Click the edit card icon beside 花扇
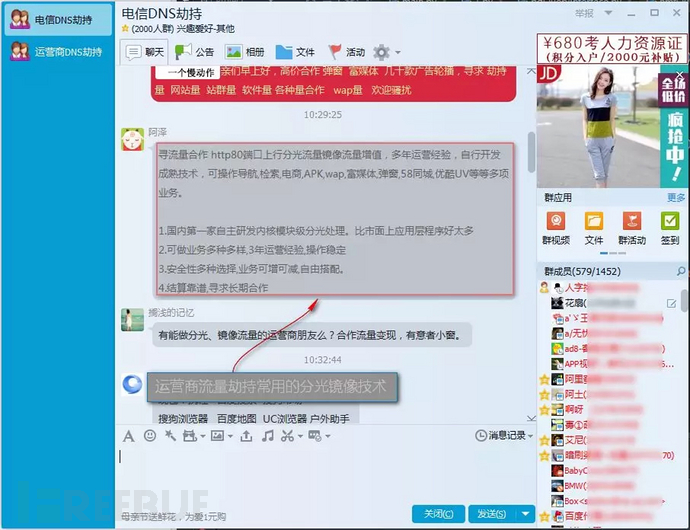Image resolution: width=690 pixels, height=530 pixels. pyautogui.click(x=671, y=303)
